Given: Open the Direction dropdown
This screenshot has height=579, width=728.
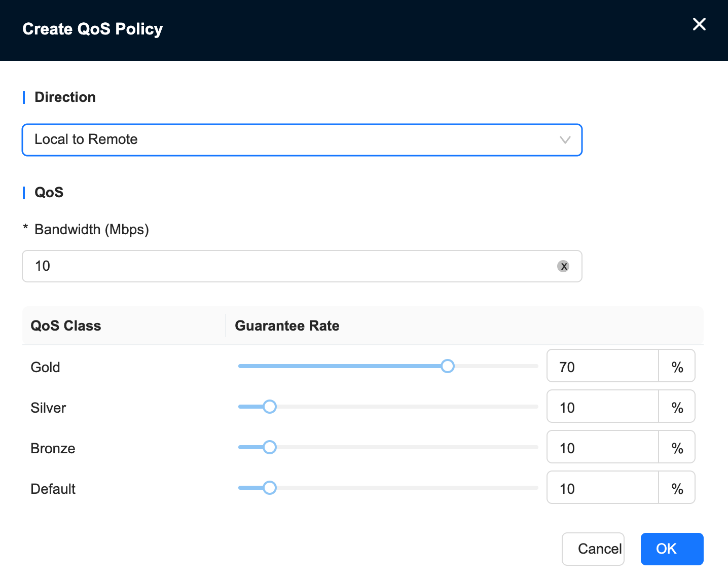Looking at the screenshot, I should pyautogui.click(x=302, y=140).
